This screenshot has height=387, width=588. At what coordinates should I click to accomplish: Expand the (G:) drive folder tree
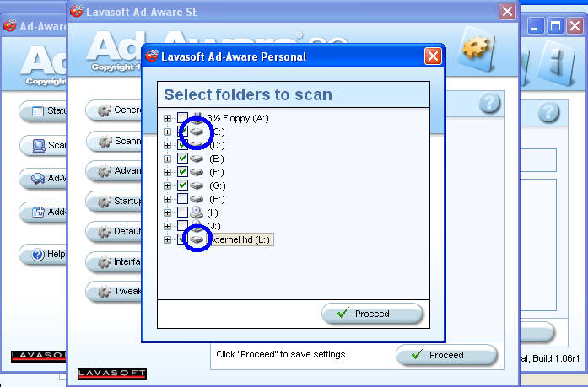point(168,185)
